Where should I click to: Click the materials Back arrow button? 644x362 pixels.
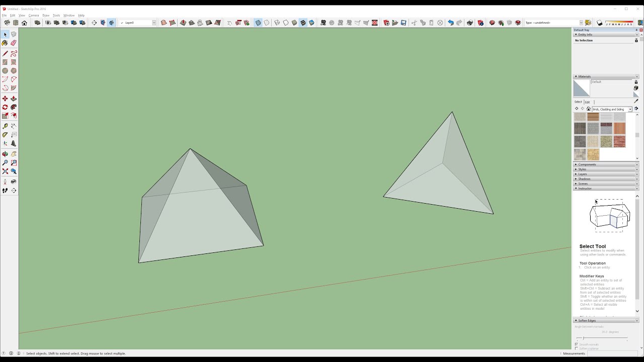(577, 109)
